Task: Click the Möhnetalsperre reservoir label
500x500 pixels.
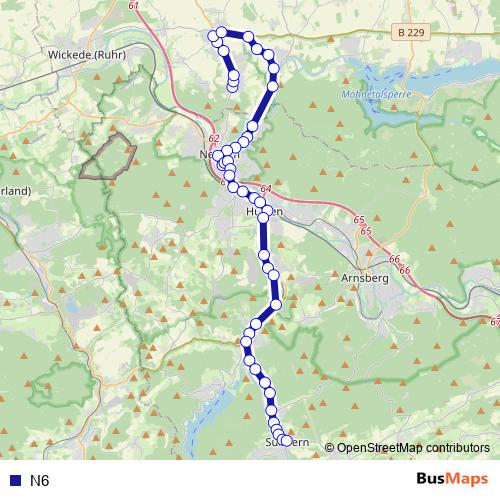Action: pos(376,95)
